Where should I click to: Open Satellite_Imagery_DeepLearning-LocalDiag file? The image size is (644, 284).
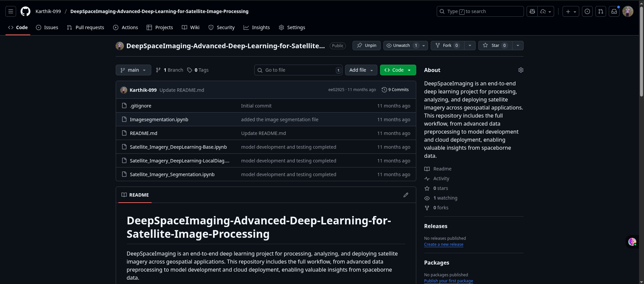pos(180,161)
